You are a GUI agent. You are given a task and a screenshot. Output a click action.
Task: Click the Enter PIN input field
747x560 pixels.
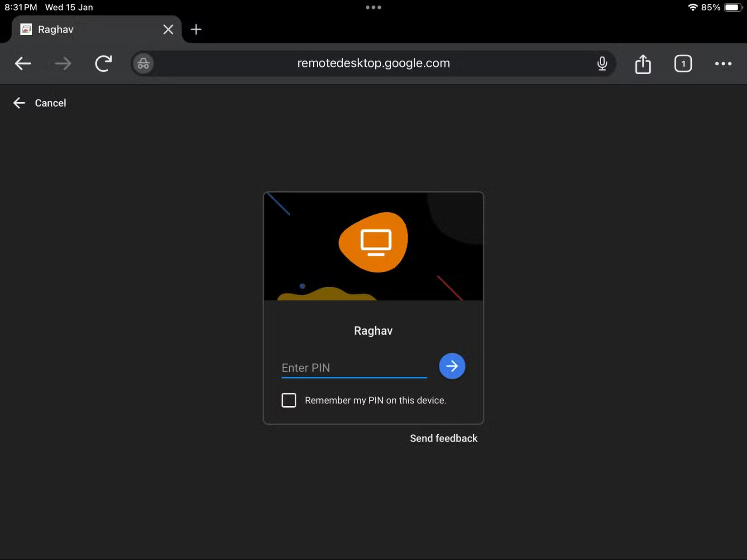354,367
